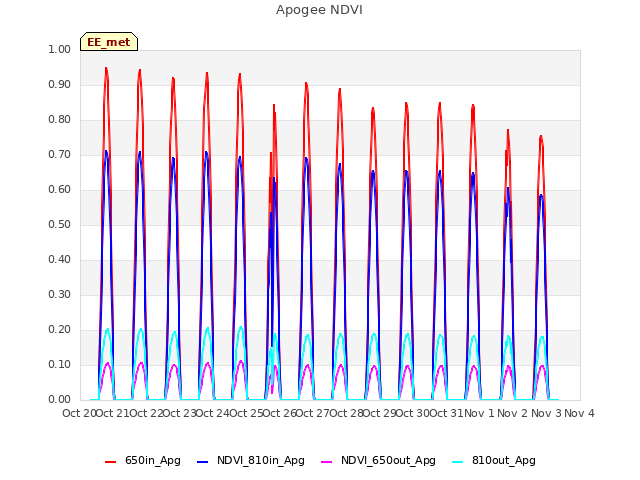The height and width of the screenshot is (480, 640).
Task: Click the cyan 810out_Apg legend swatch
Action: click(x=458, y=462)
